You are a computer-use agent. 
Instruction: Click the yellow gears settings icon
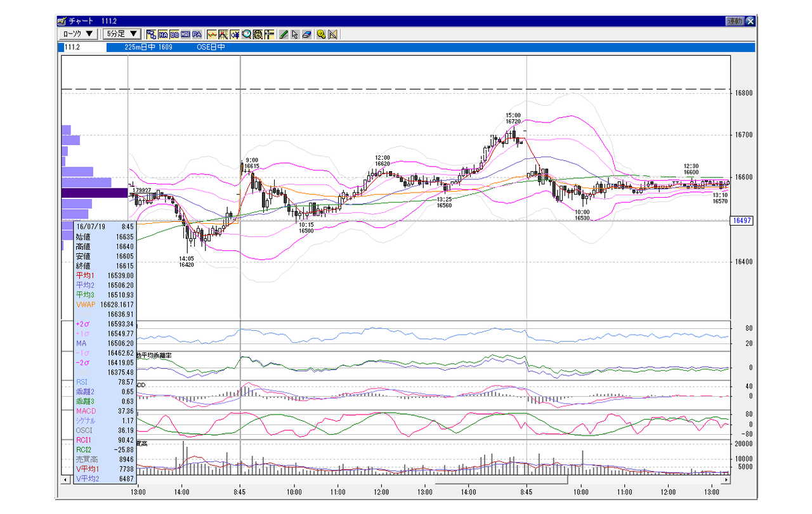click(x=321, y=34)
